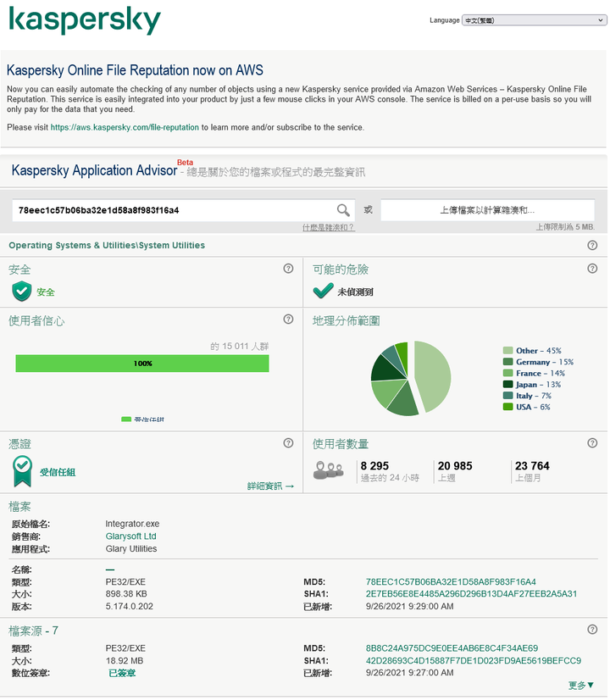
Task: Open the aws.kaspersky.com file-reputation link
Action: tap(125, 127)
